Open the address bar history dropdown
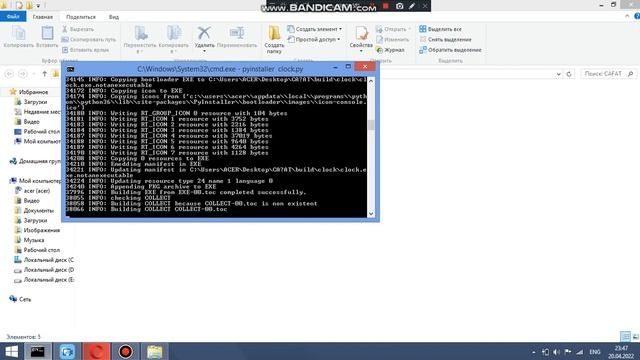640x360 pixels. (x=558, y=74)
